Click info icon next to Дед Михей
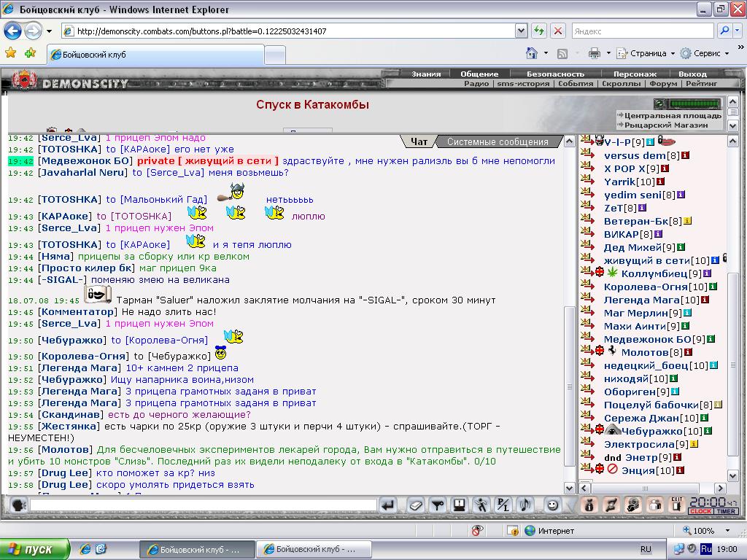 (x=681, y=247)
